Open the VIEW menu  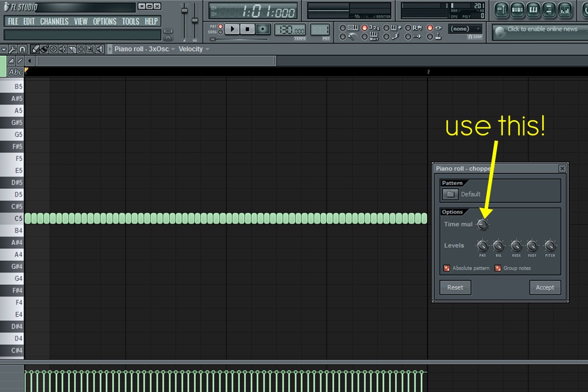(81, 21)
